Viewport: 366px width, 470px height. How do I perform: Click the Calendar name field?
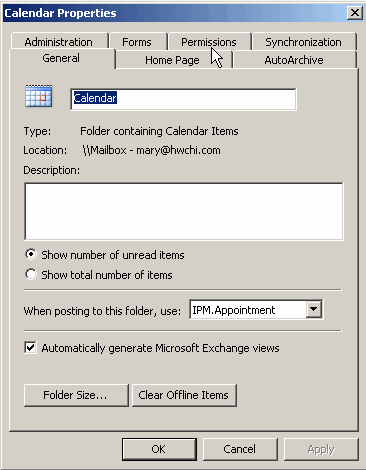(x=183, y=99)
